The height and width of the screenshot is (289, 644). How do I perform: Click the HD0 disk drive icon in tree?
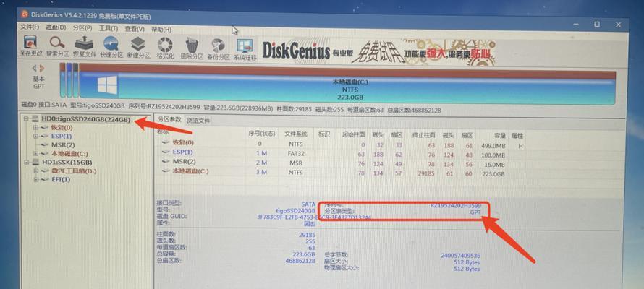pyautogui.click(x=35, y=119)
